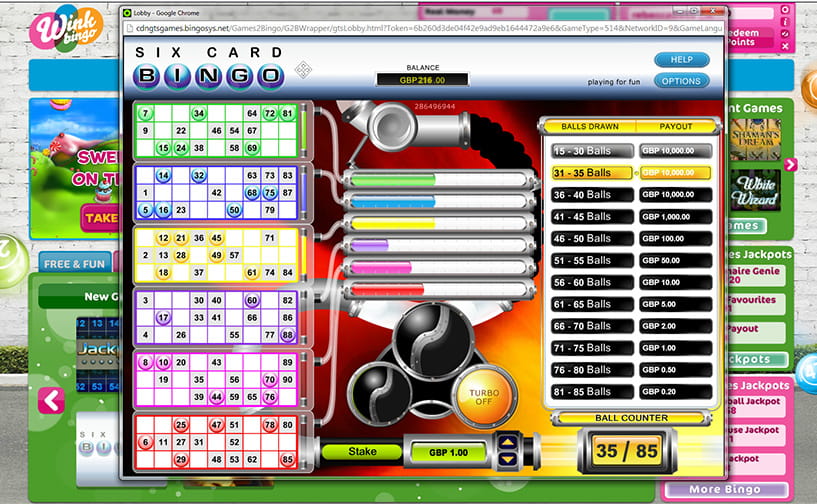Click the pink left arrow on the background page
817x504 pixels.
click(51, 401)
